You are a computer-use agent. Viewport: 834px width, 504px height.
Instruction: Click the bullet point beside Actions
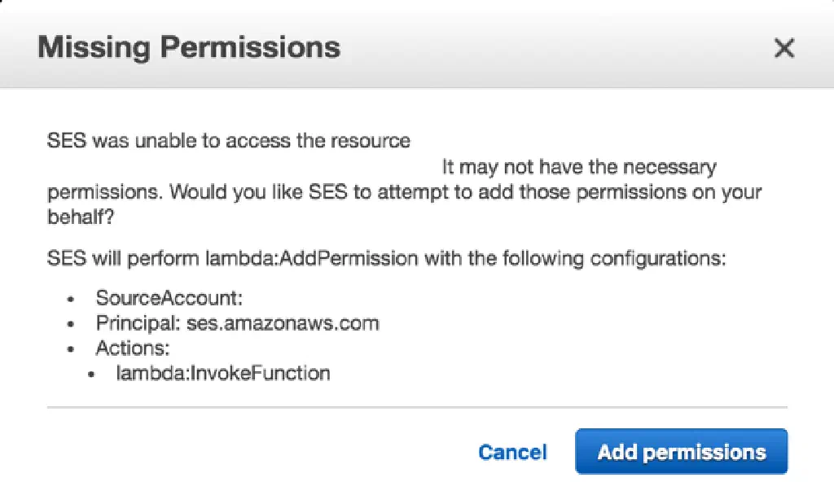(72, 349)
